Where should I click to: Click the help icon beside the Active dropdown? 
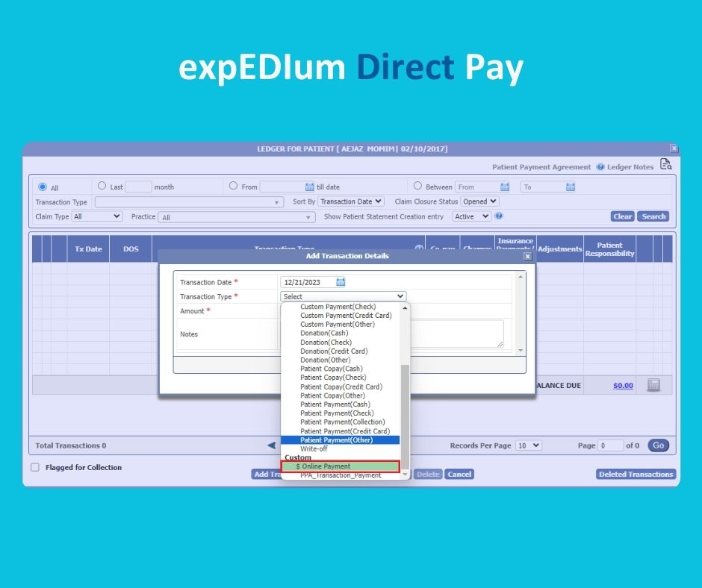(497, 216)
